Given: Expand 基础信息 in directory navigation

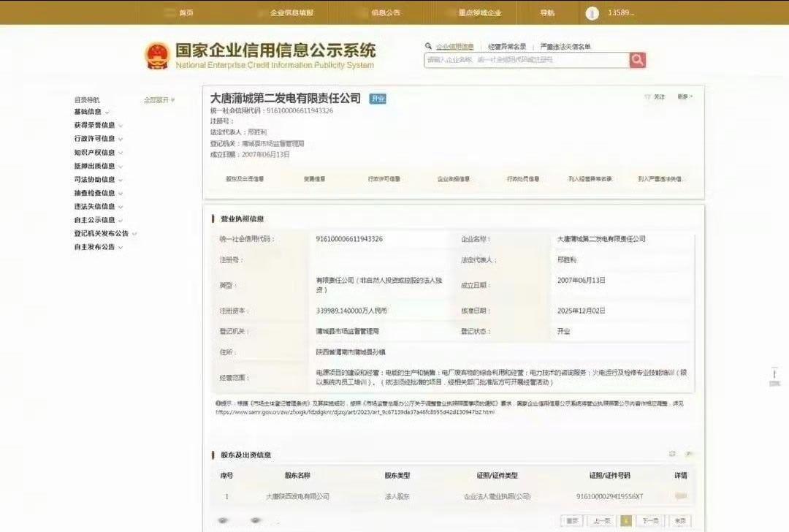Looking at the screenshot, I should click(91, 112).
